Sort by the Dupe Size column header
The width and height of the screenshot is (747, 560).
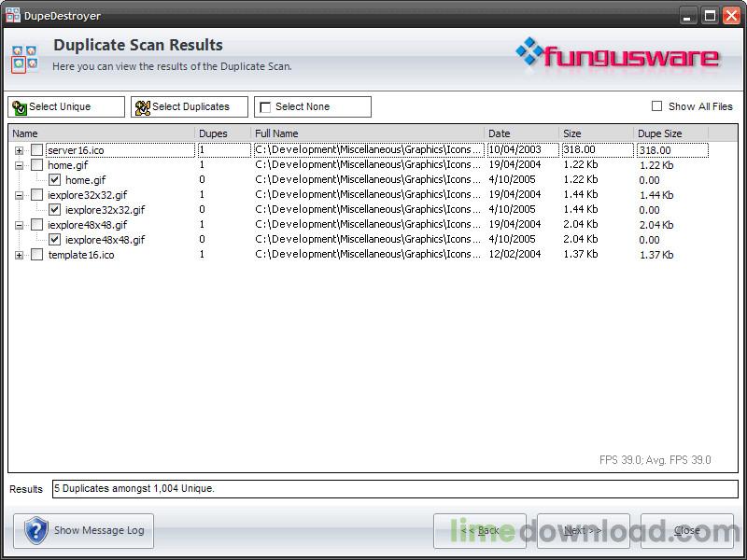pyautogui.click(x=670, y=133)
